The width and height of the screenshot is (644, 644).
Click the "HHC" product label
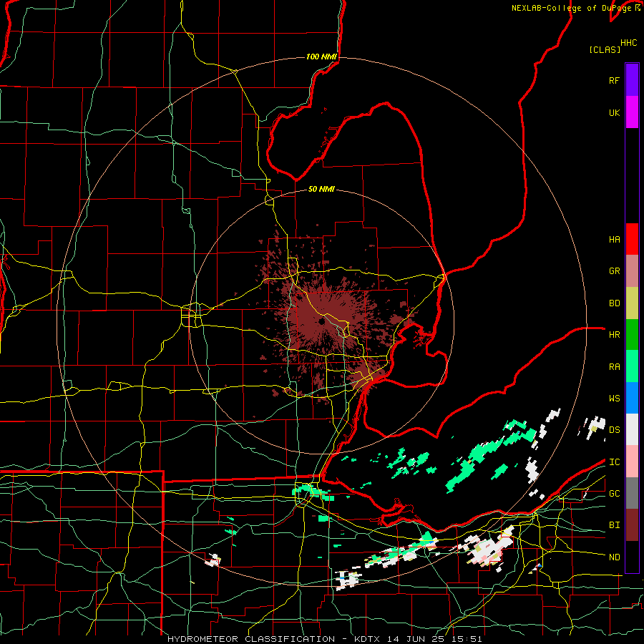click(x=628, y=43)
